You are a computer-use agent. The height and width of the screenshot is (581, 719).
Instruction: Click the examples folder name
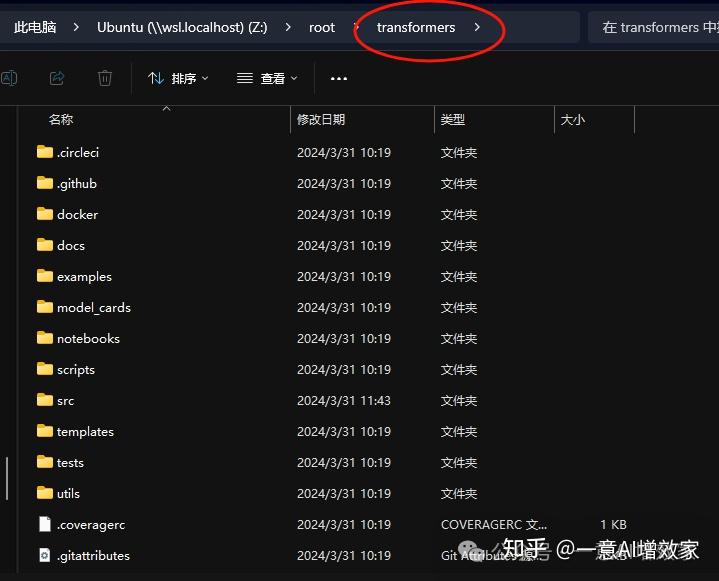click(x=84, y=277)
